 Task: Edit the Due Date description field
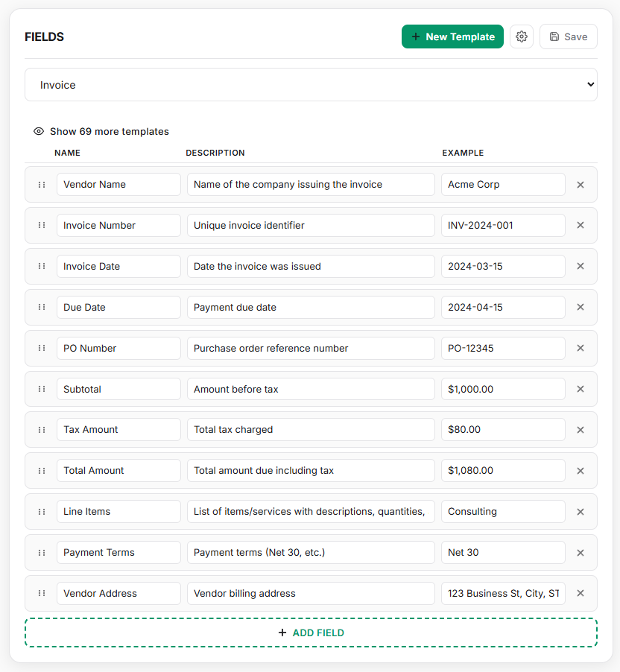(x=311, y=307)
